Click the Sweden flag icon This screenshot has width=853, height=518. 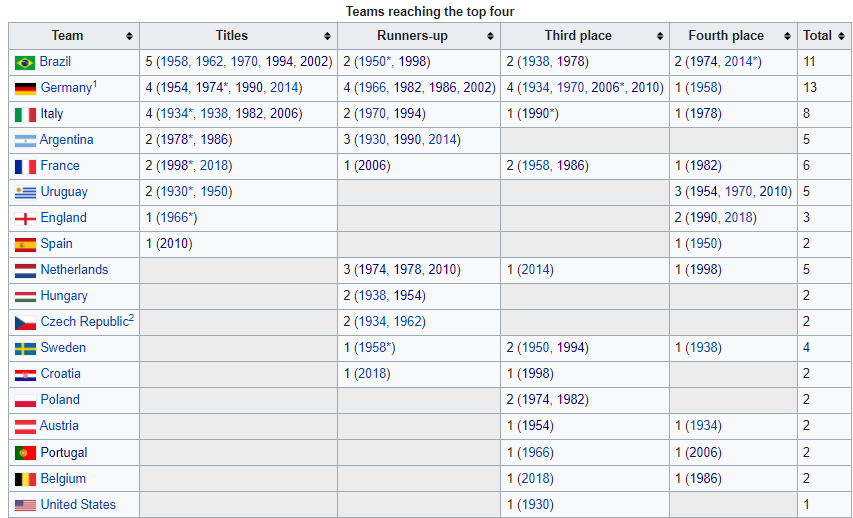(25, 348)
